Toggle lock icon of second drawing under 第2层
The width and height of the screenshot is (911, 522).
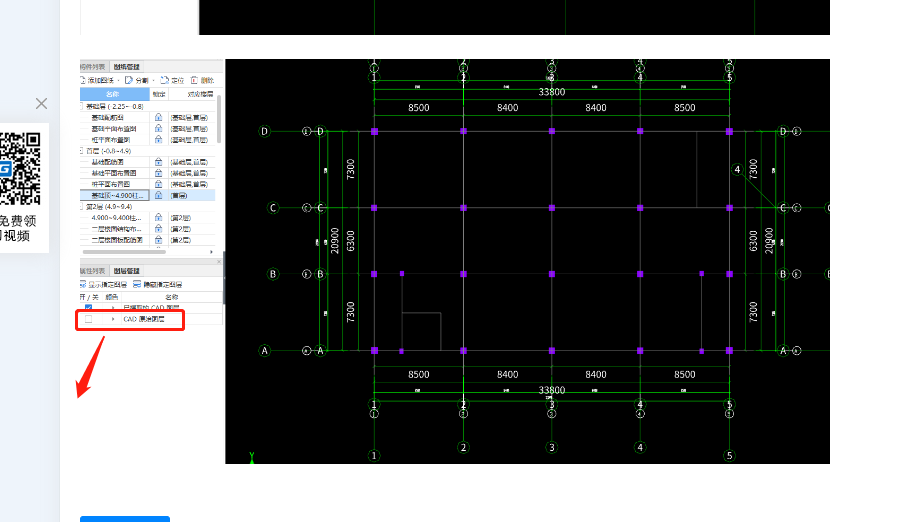(159, 228)
